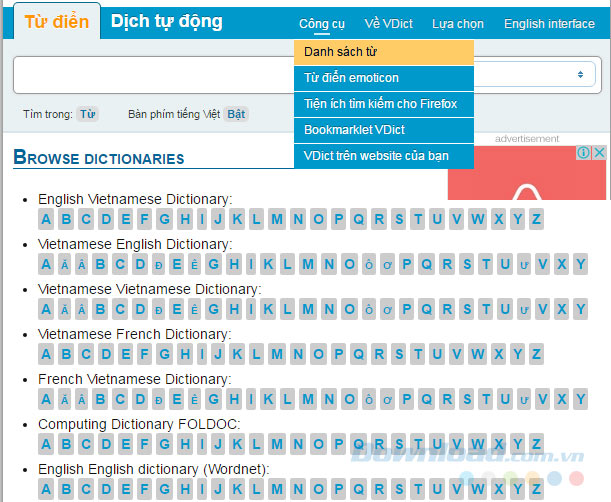Open the Lựa chọn menu
Screen dimensions: 611x502
458,24
